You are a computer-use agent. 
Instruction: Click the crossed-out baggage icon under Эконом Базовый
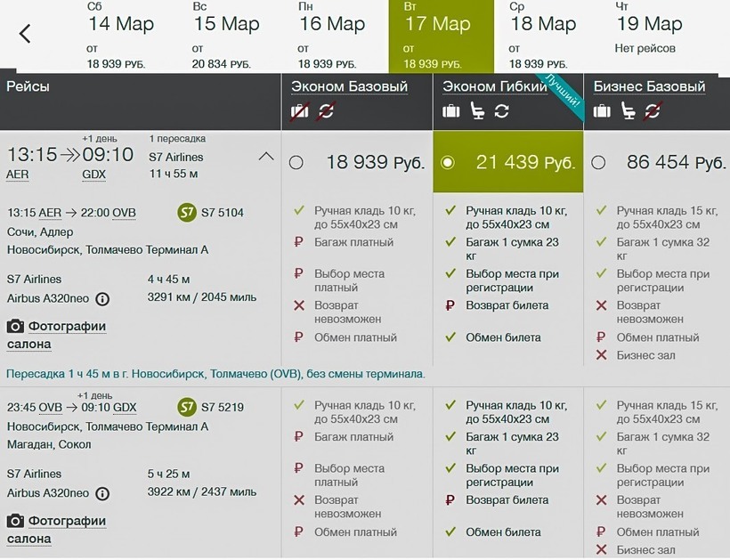tap(300, 111)
